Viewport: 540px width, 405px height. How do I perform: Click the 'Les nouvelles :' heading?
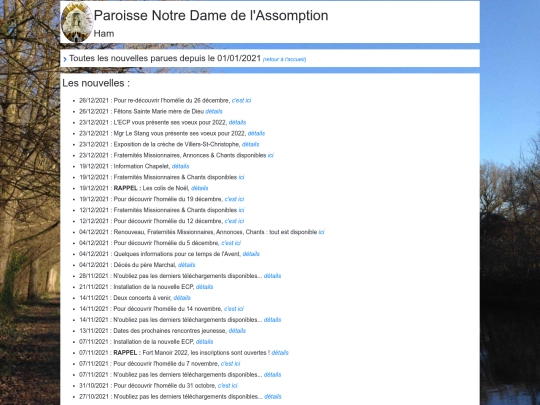click(96, 83)
